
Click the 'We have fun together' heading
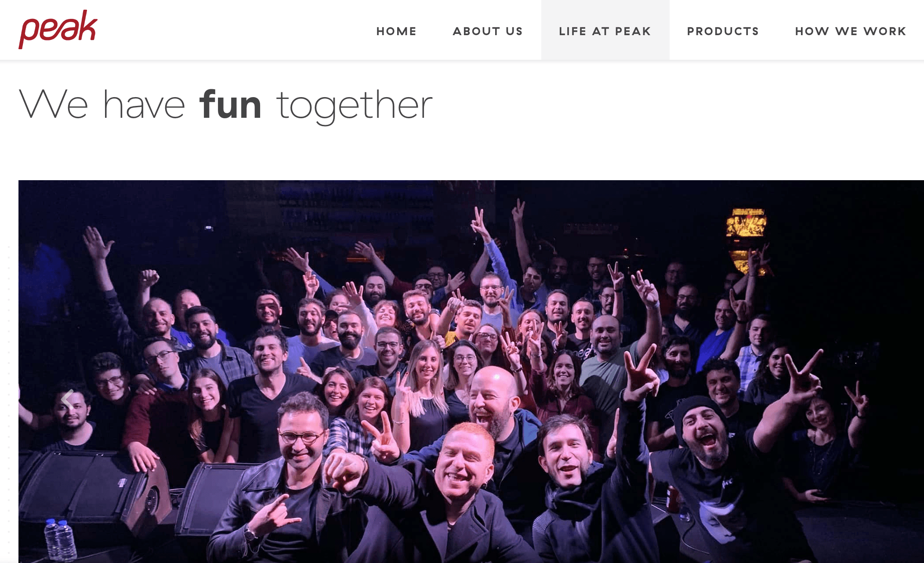(226, 105)
